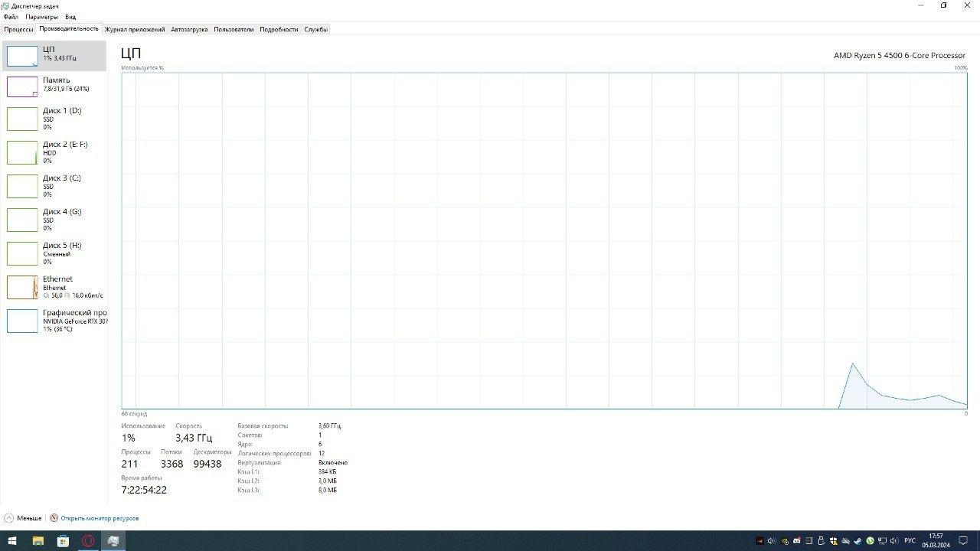980x551 pixels.
Task: Select Память in the performance sidebar
Action: click(54, 86)
